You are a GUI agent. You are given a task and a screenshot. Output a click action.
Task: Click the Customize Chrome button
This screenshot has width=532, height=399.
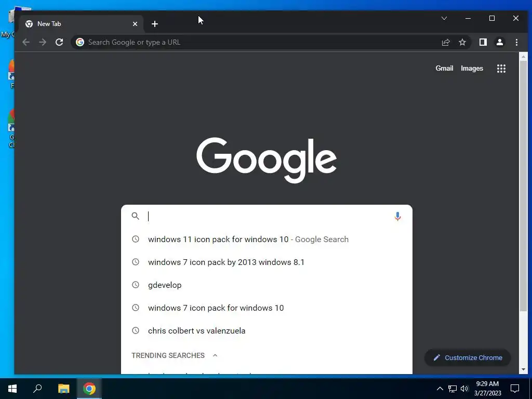(x=468, y=357)
